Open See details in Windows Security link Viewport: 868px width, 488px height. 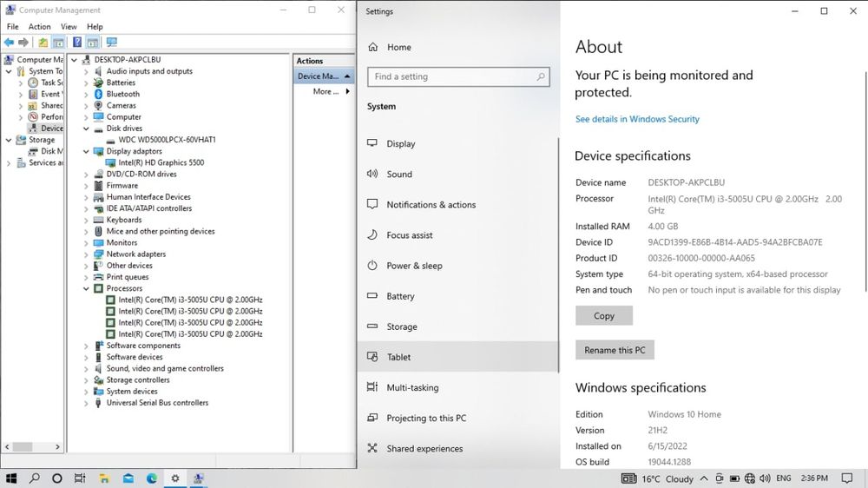pos(637,119)
